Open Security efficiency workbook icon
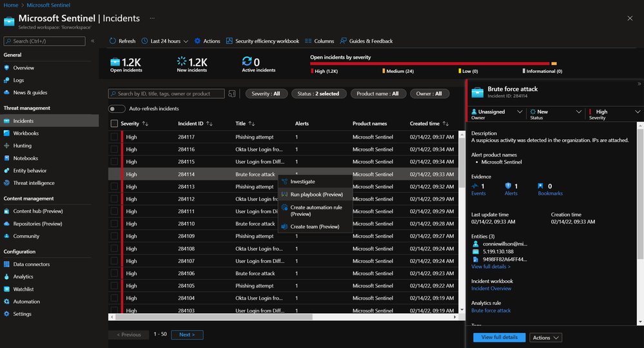This screenshot has height=348, width=644. click(x=229, y=41)
